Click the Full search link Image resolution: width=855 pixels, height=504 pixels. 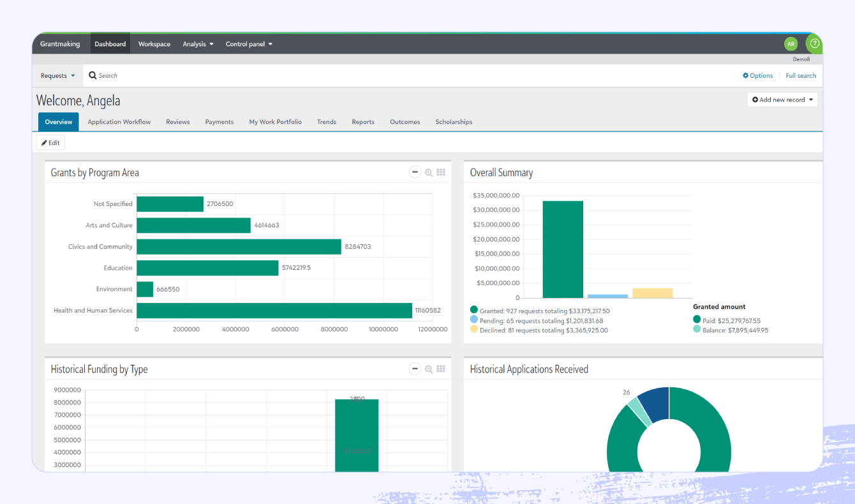tap(801, 75)
